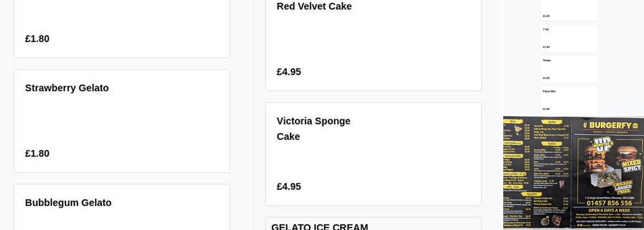Click the £4.95 price under Red Velvet Cake
Viewport: 644px width, 230px height.
(288, 72)
